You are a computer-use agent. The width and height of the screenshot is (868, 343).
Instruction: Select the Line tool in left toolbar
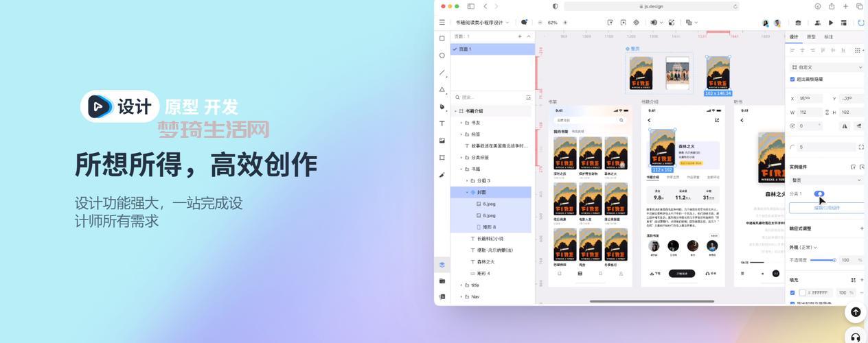[442, 73]
